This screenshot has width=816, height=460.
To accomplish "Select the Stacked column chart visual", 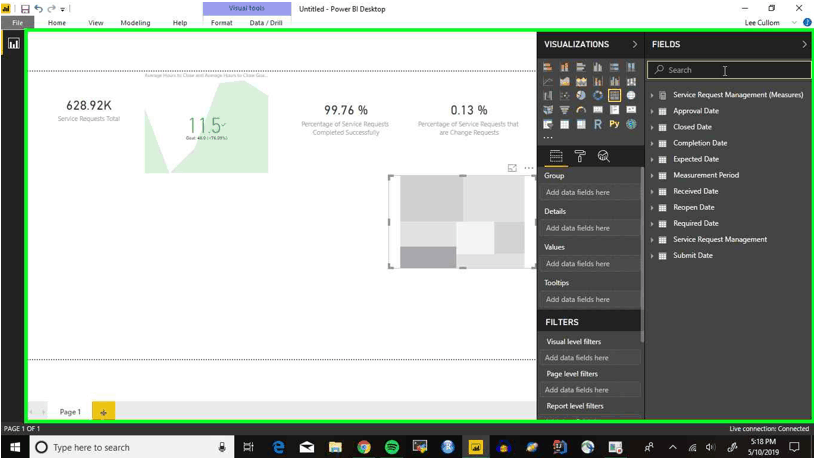I will pos(564,67).
